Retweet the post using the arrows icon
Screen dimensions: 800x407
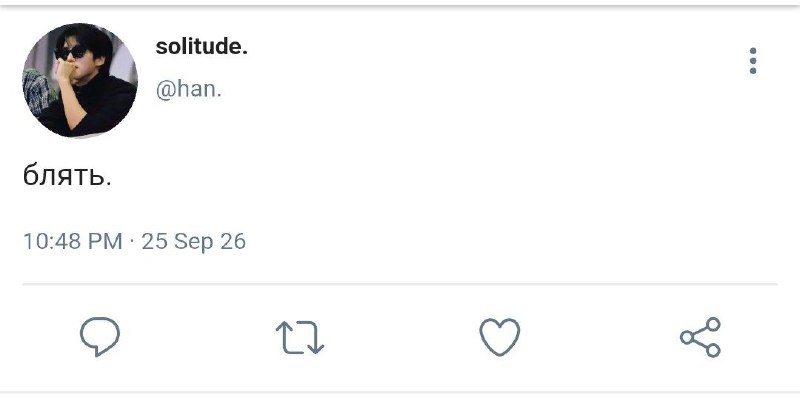point(299,337)
